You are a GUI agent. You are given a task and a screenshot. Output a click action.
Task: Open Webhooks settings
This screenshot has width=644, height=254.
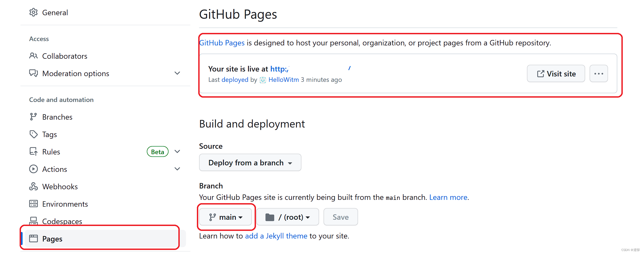[x=60, y=187]
